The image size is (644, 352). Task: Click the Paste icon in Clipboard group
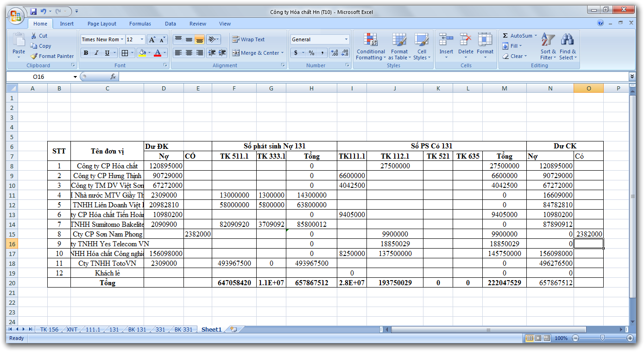click(x=19, y=41)
